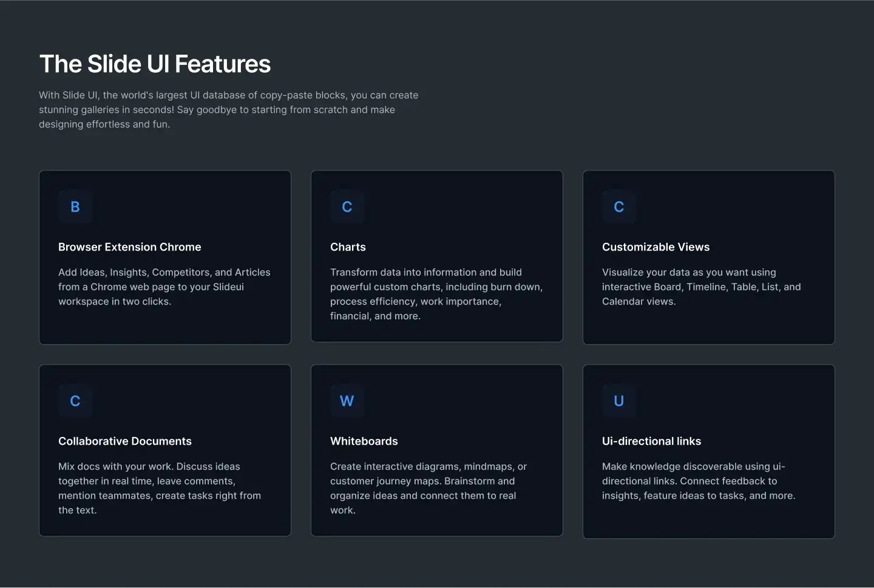Click the intro paragraph about Slide UI
This screenshot has width=874, height=588.
click(229, 110)
